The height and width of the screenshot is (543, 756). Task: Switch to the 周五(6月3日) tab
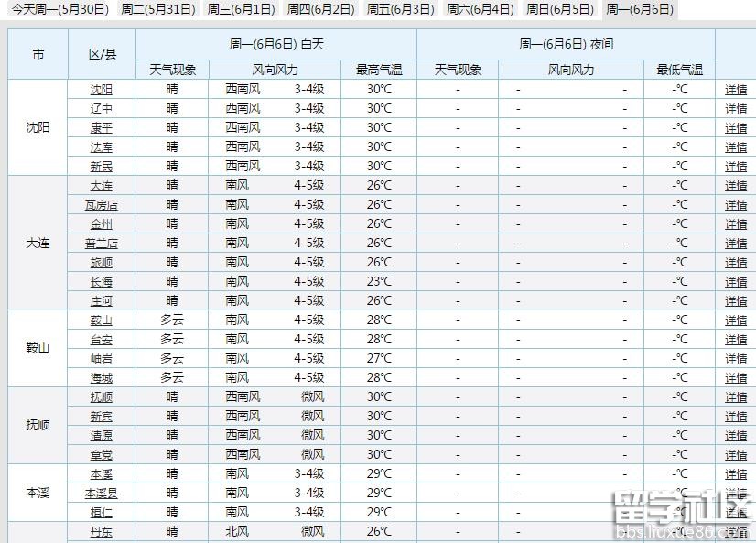click(400, 10)
